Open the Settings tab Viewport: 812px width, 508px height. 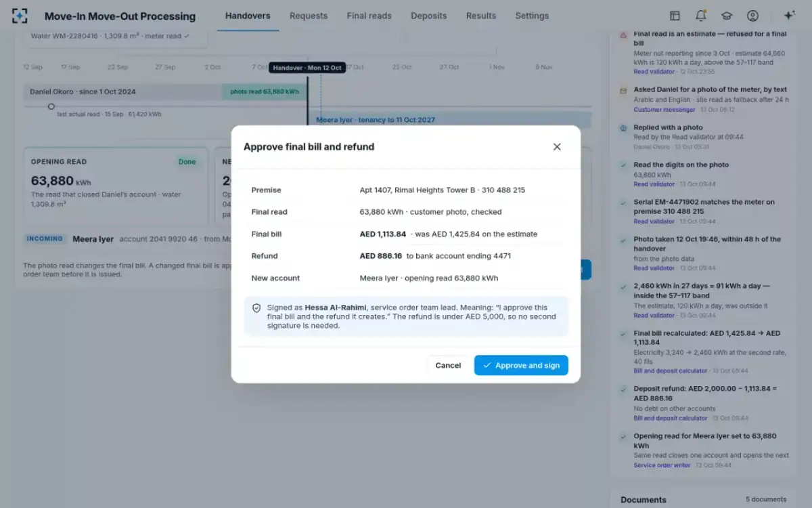532,16
